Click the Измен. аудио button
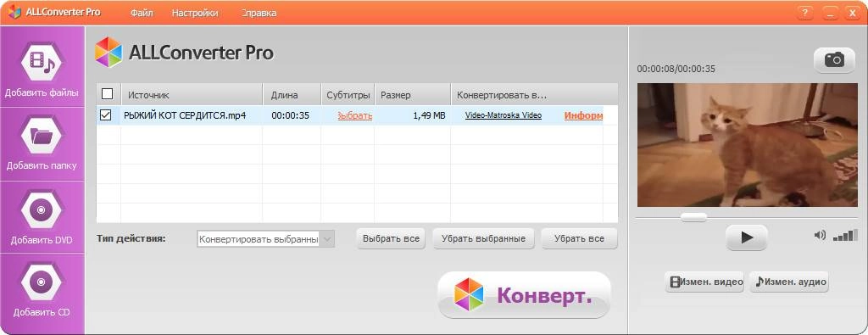 tap(789, 282)
